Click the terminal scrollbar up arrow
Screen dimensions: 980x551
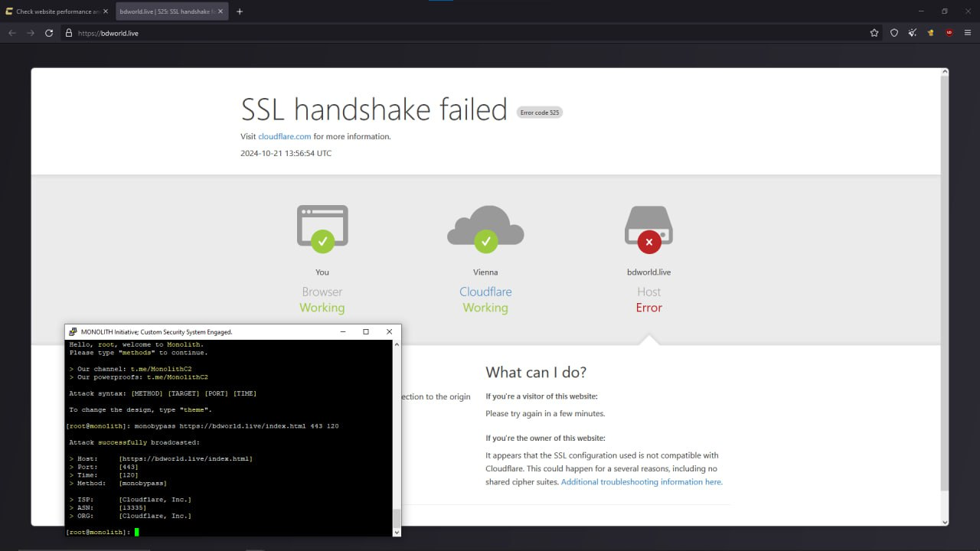pos(397,345)
